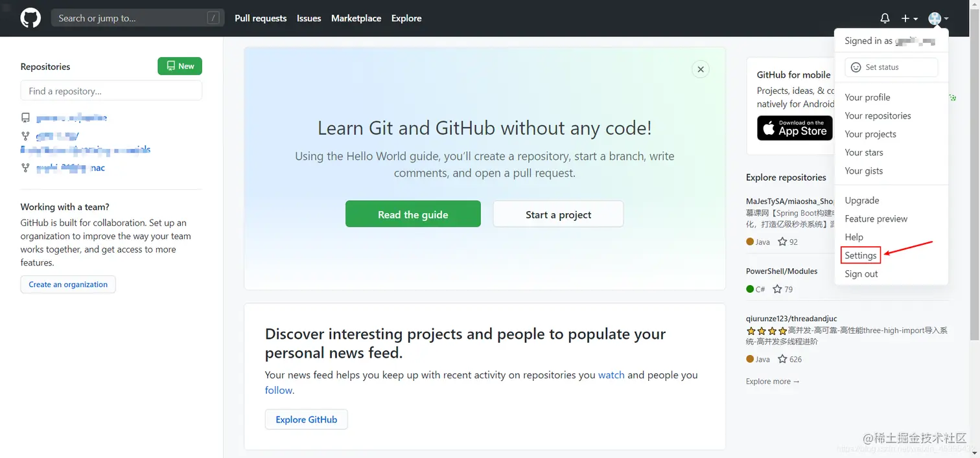Screen dimensions: 980x458
Task: Click the first repository book icon
Action: pos(25,118)
